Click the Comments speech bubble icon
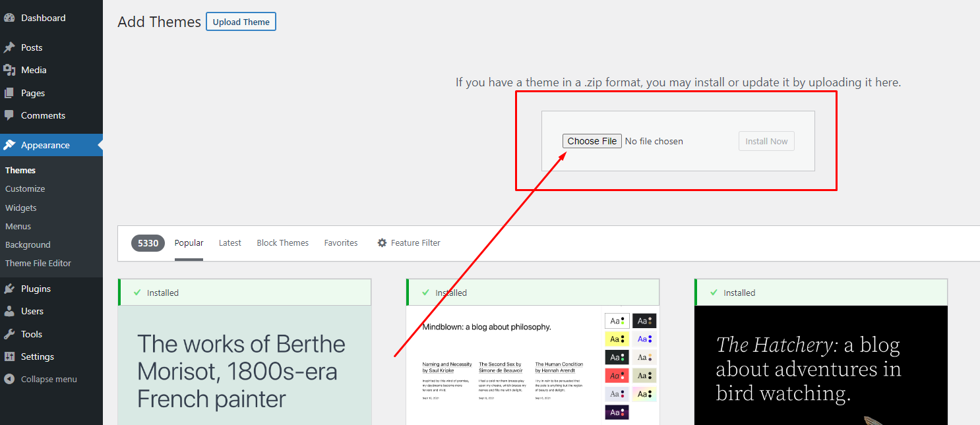980x425 pixels. pos(9,115)
